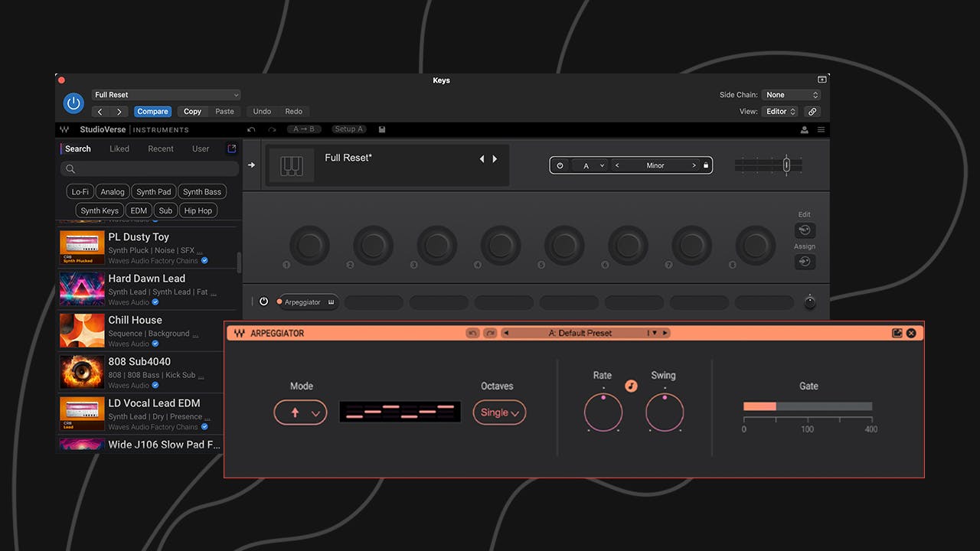Click the save floppy disk icon
Screen dimensions: 980x551
point(382,129)
